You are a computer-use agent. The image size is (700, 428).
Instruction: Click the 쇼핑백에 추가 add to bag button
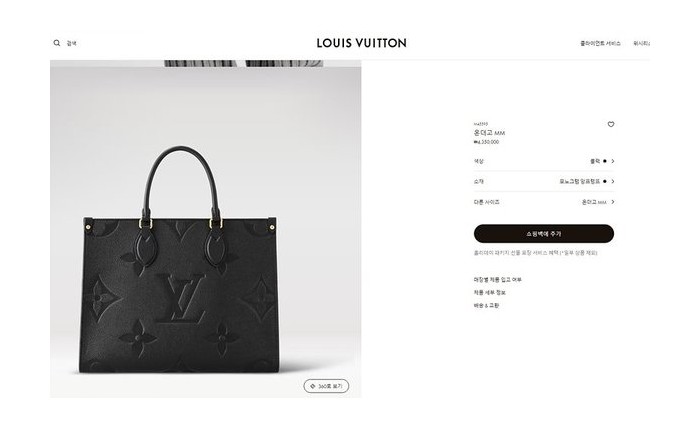[x=544, y=234]
